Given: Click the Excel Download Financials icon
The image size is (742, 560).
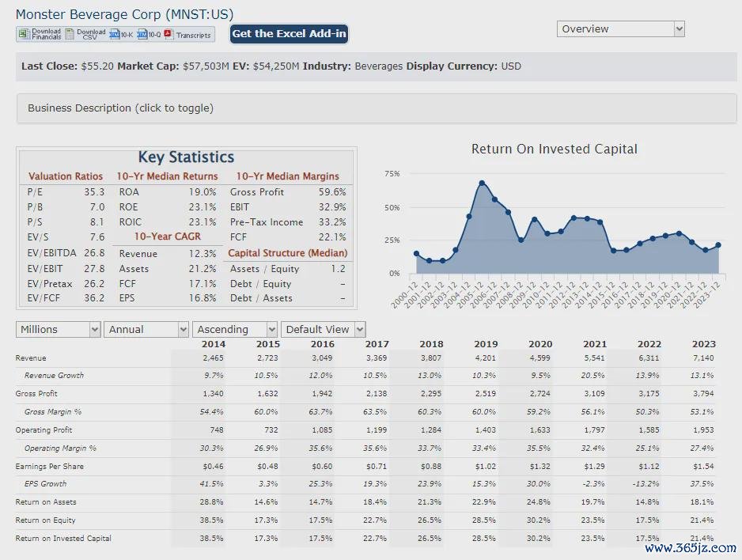Looking at the screenshot, I should [x=24, y=34].
